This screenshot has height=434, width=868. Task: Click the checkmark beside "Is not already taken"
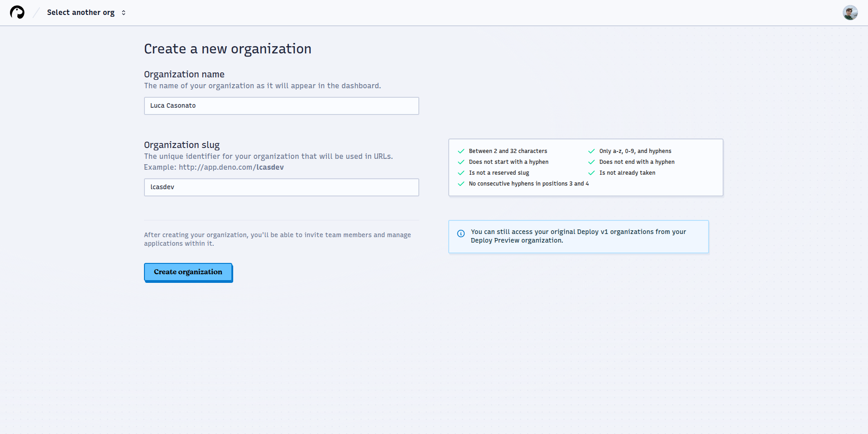[x=591, y=172]
